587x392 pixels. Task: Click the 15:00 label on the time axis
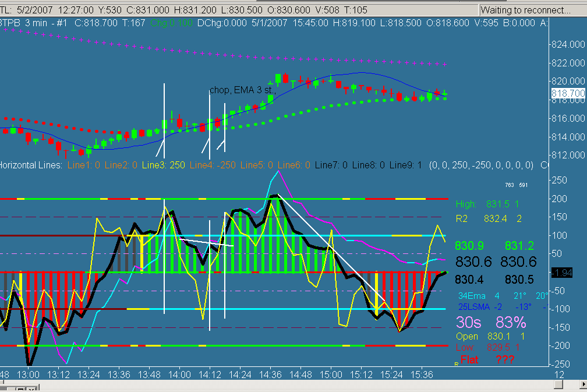click(331, 375)
